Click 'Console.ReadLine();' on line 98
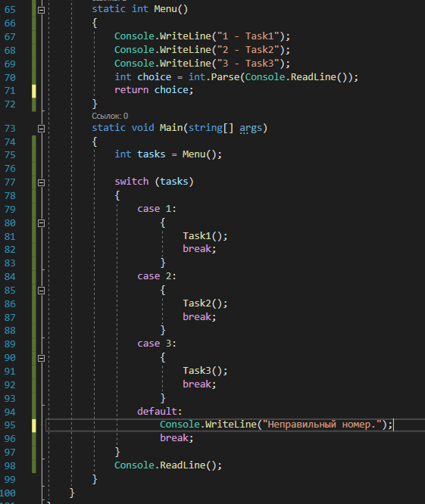Image resolution: width=425 pixels, height=504 pixels. point(168,465)
